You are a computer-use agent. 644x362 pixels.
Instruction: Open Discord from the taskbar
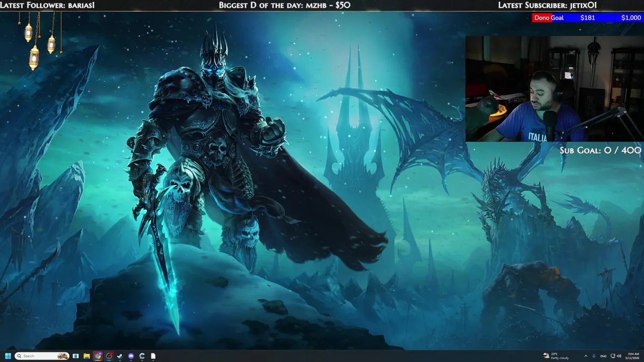pos(131,356)
